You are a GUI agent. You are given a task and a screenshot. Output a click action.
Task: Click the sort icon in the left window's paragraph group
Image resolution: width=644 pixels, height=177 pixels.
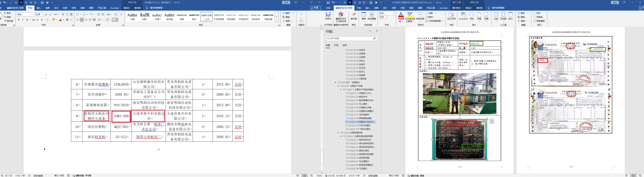(x=116, y=15)
